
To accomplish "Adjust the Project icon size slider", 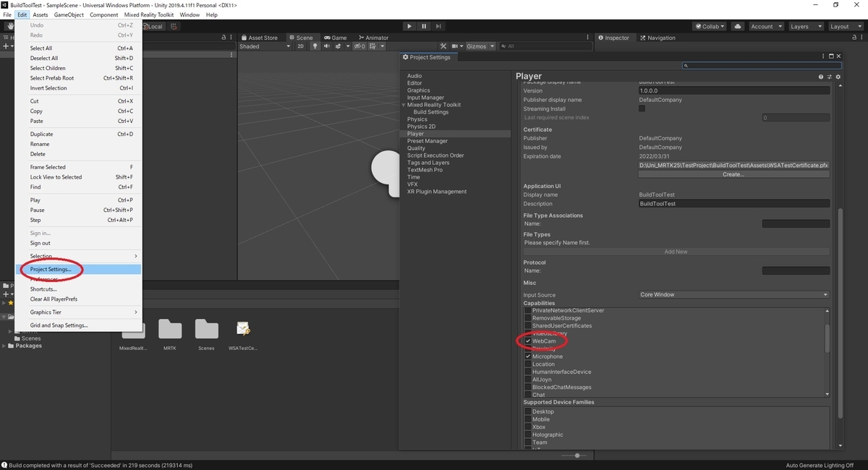I will (x=576, y=456).
